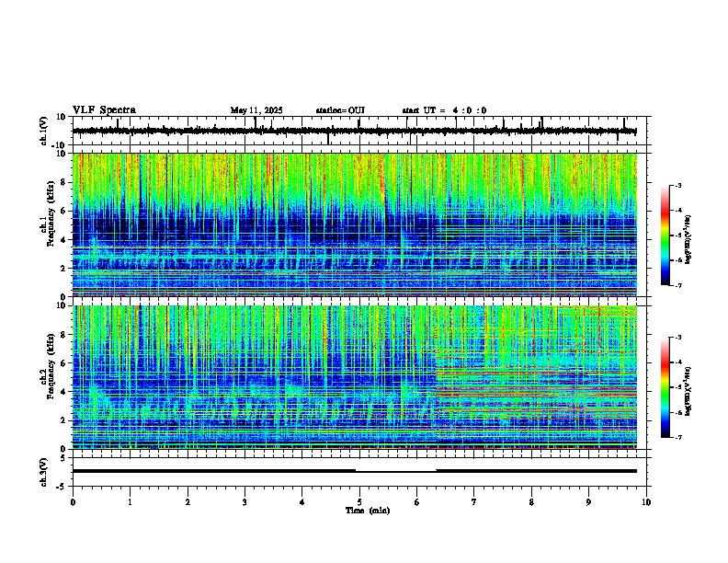Image resolution: width=728 pixels, height=563 pixels.
Task: Click the 'ch.1(V)' waveform axis label
Action: 44,131
